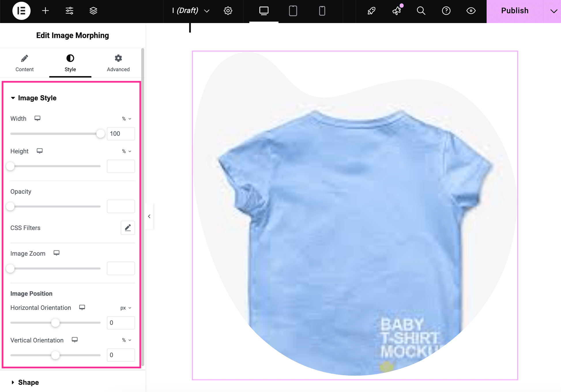Open the Finder search icon
The width and height of the screenshot is (561, 392).
[x=421, y=11]
